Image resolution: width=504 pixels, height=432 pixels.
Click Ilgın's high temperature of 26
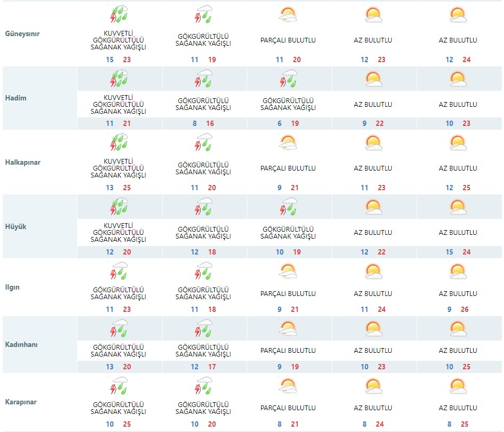coord(465,310)
